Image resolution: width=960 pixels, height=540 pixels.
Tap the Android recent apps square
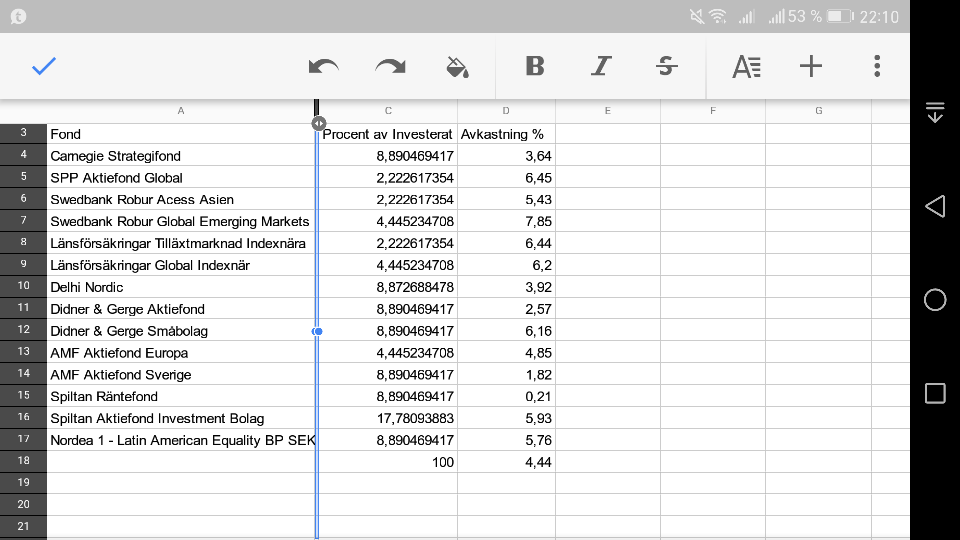pyautogui.click(x=935, y=393)
